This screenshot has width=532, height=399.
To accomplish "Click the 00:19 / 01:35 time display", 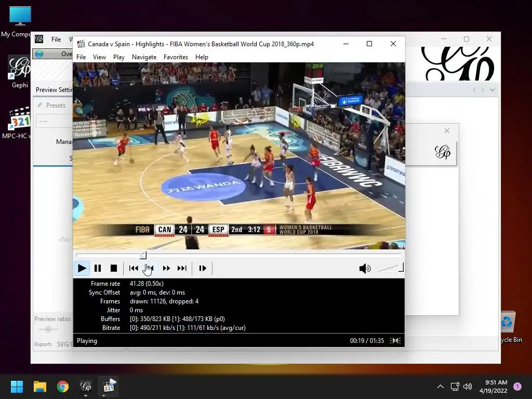I will tap(367, 341).
